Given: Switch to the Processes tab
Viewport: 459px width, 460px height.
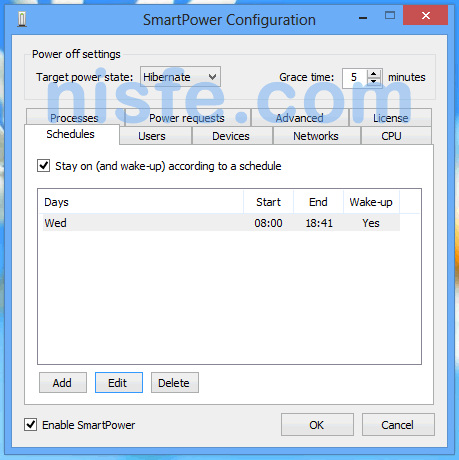Looking at the screenshot, I should point(75,117).
